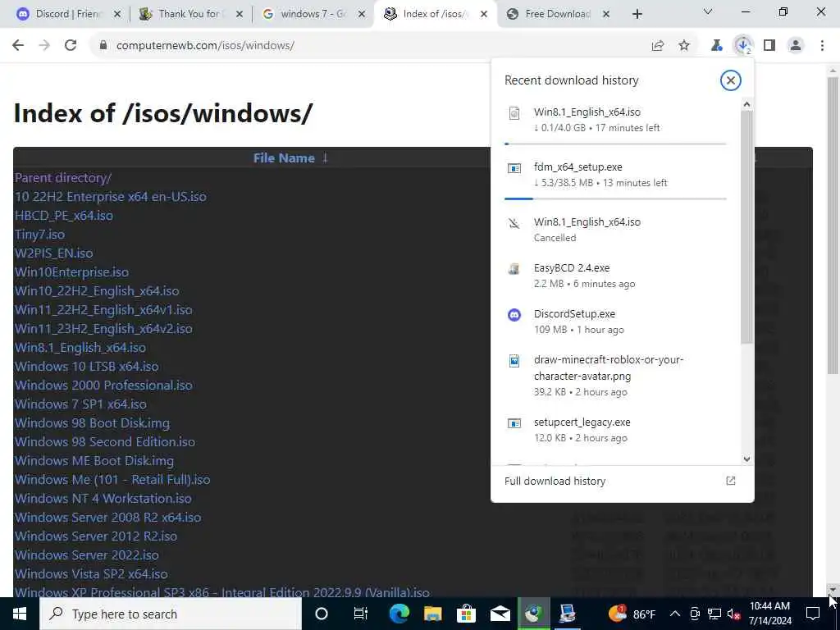Screen dimensions: 840x630
Task: Open File Explorer from taskbar
Action: pos(433,614)
